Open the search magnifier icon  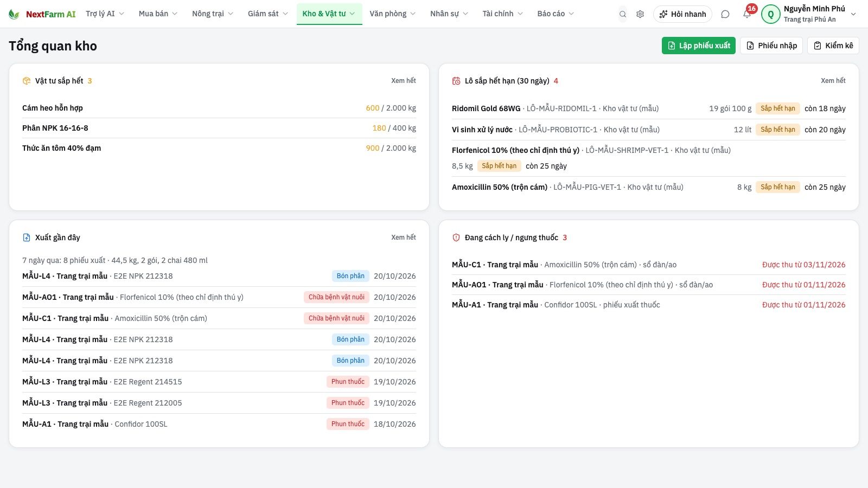coord(623,14)
